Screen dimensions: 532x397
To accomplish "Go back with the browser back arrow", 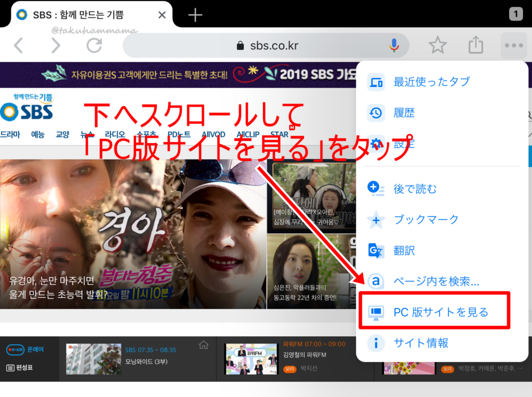I will 18,46.
